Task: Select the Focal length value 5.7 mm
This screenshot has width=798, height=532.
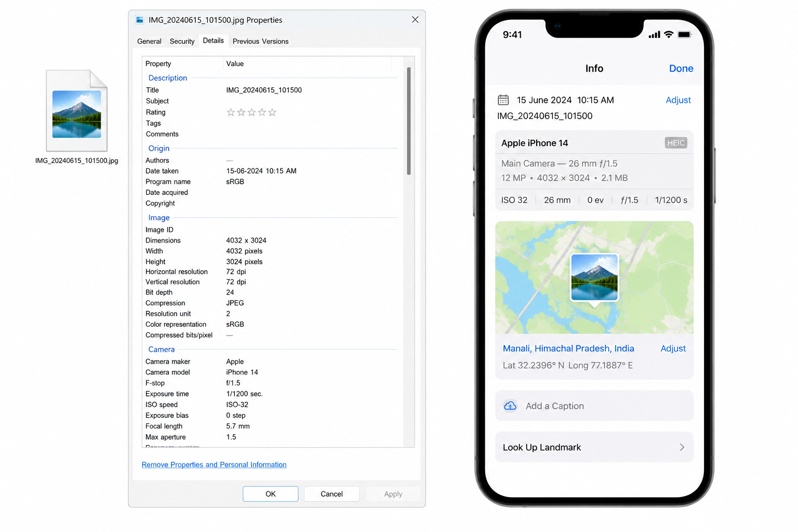Action: pos(238,426)
